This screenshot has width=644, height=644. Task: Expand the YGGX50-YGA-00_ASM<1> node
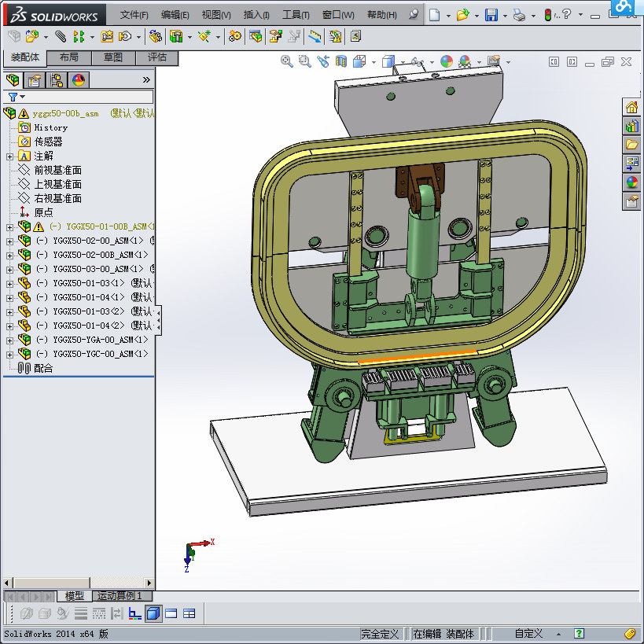coord(9,340)
